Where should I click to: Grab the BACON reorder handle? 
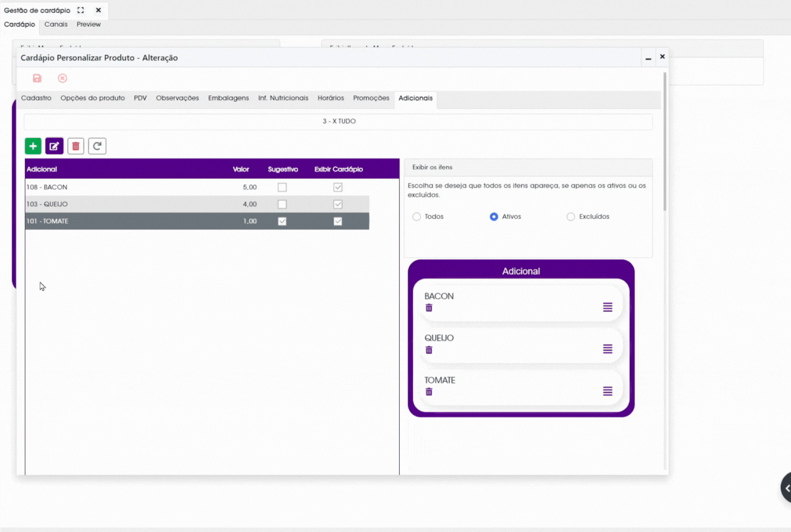point(608,307)
